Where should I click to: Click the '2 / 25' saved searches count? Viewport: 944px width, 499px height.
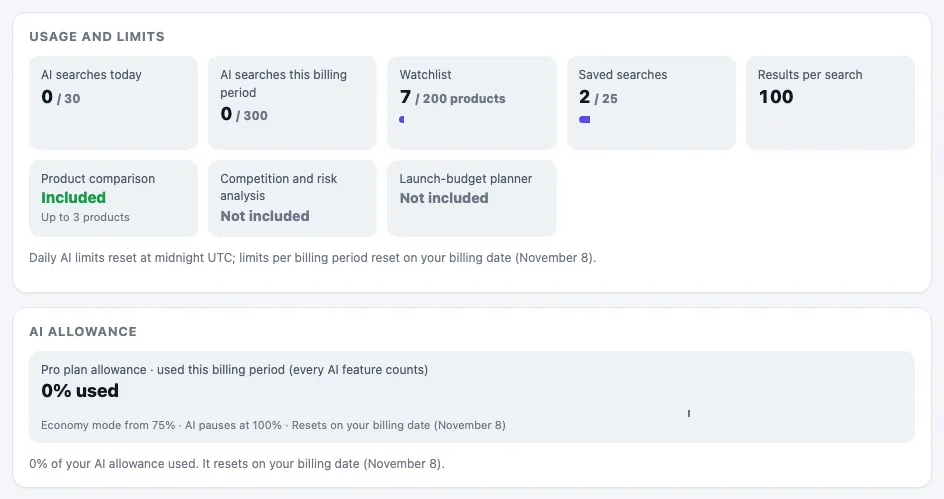[598, 98]
